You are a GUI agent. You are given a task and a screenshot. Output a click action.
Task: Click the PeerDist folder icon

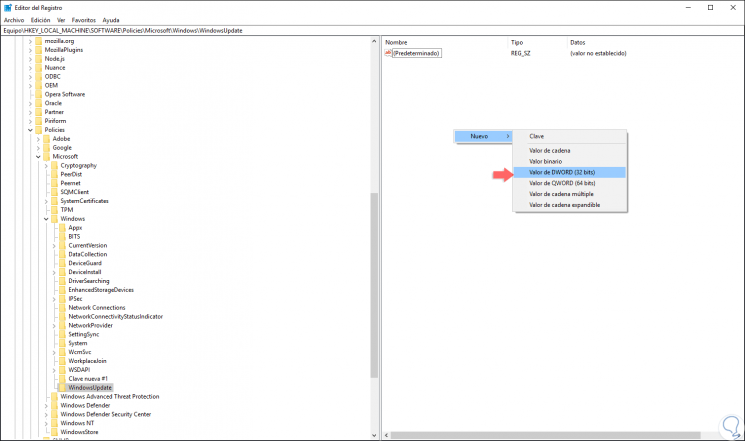pos(54,174)
